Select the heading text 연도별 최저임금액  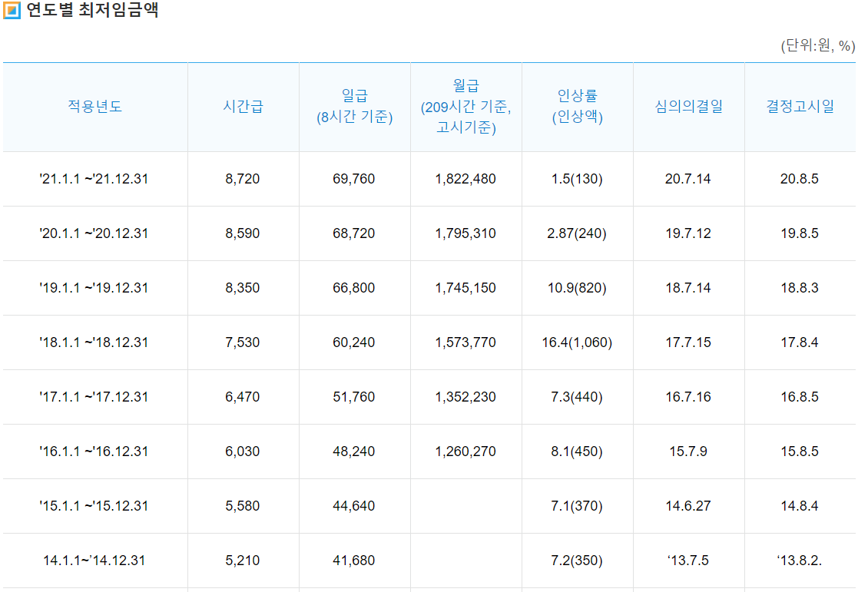click(92, 10)
